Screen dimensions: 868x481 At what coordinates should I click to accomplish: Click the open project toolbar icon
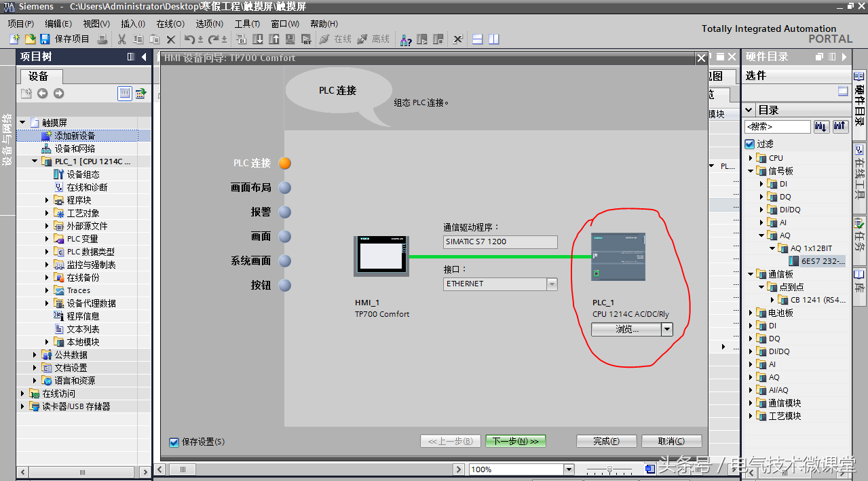click(x=30, y=39)
